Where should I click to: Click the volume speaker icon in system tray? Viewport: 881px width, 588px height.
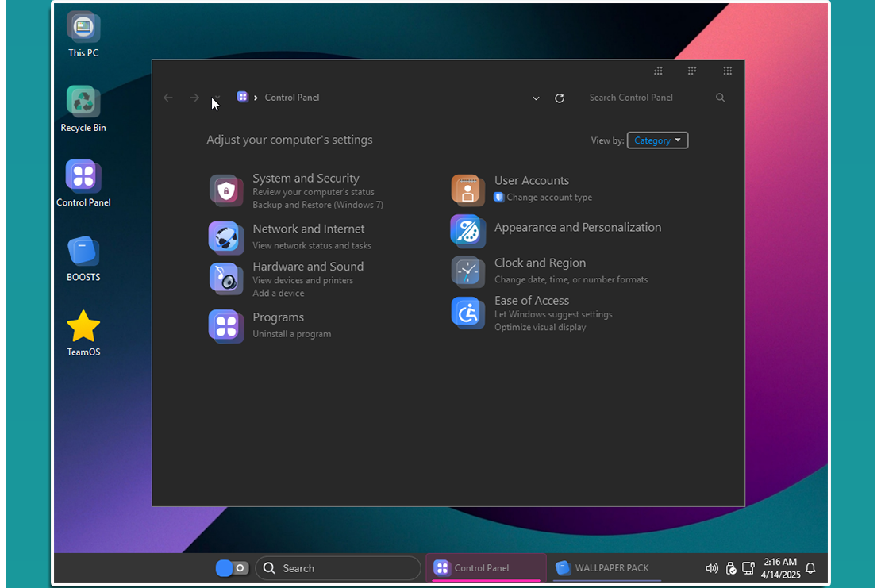tap(711, 568)
